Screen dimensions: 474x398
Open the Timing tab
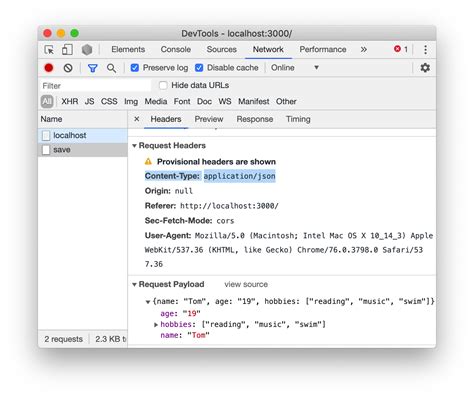tap(298, 119)
